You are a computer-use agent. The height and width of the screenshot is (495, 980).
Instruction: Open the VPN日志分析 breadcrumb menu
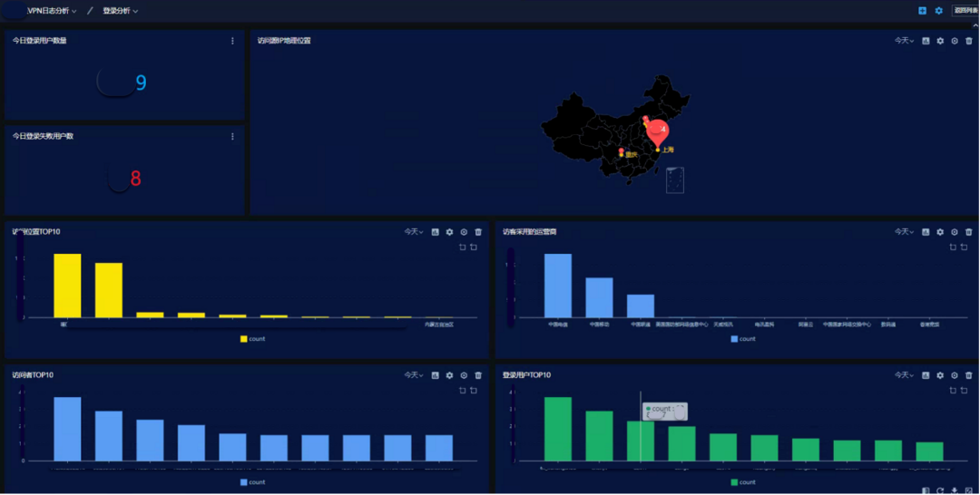click(52, 11)
